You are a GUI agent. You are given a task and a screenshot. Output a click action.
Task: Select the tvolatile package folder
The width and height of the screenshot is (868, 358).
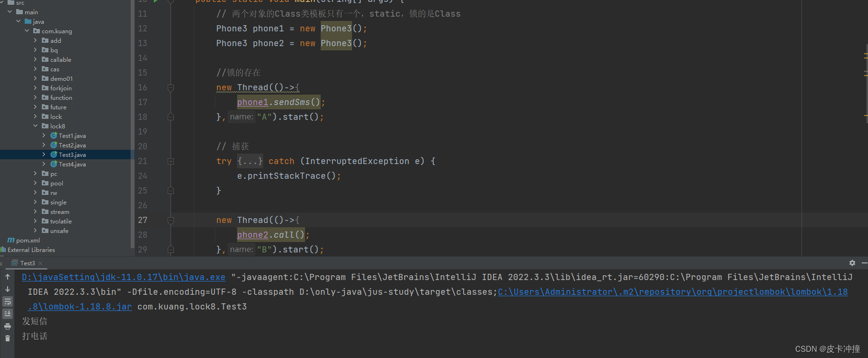pos(57,221)
